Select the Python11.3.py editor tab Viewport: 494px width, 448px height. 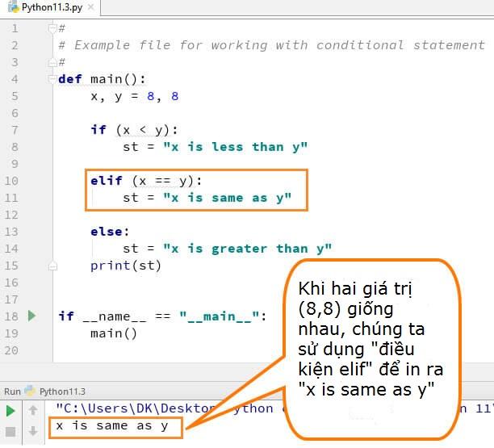(x=50, y=7)
